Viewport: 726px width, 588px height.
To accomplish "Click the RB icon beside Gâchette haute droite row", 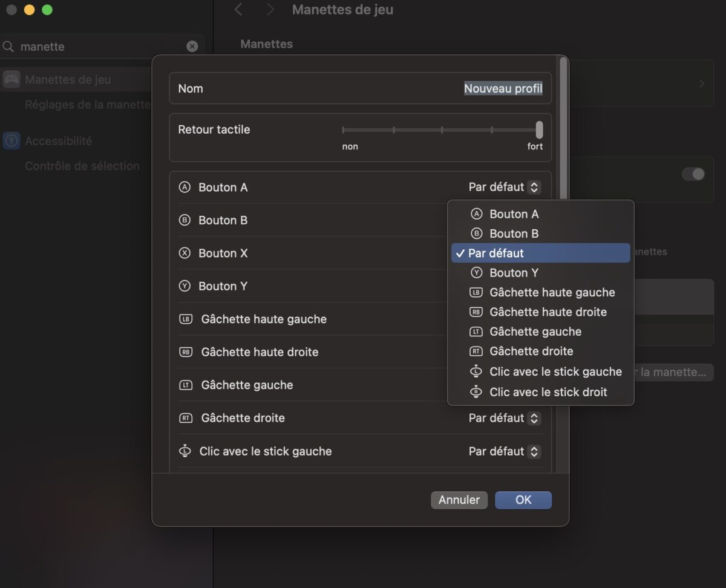I will [x=186, y=352].
